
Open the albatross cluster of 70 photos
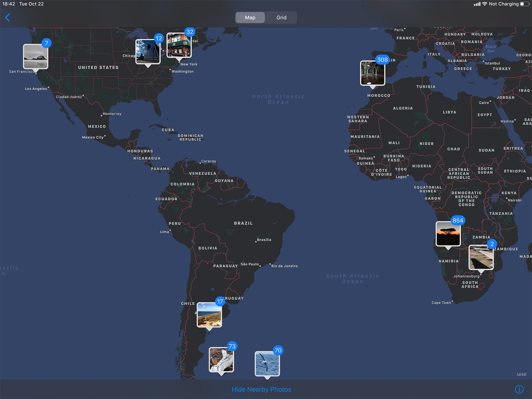pyautogui.click(x=267, y=364)
